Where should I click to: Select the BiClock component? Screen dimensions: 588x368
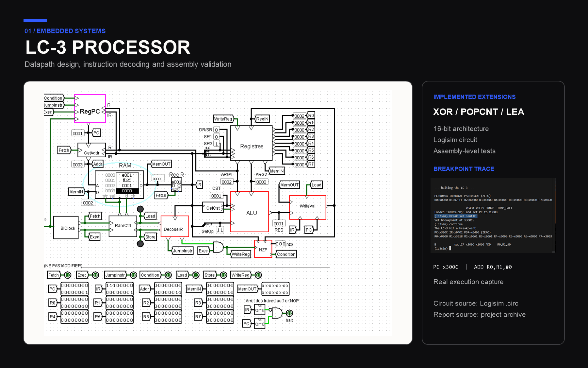(x=66, y=228)
